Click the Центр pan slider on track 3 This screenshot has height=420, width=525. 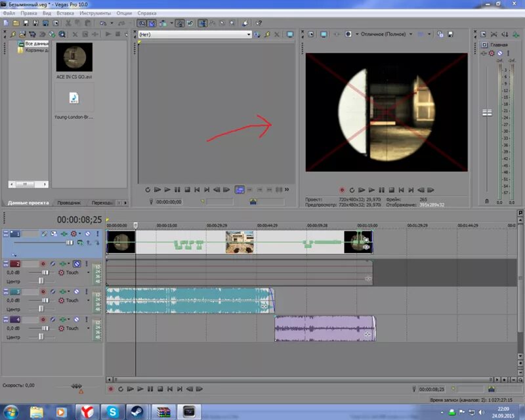click(41, 308)
